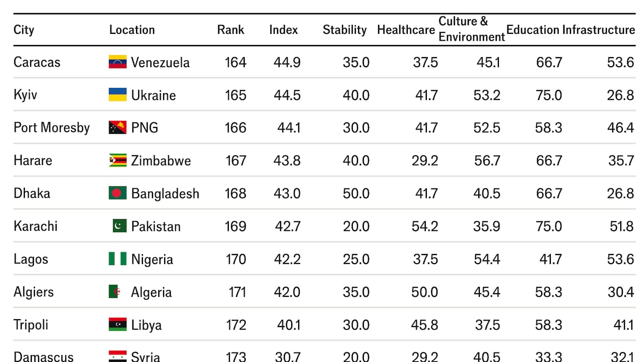Sort by Infrastructure column header
This screenshot has width=644, height=362.
point(598,30)
